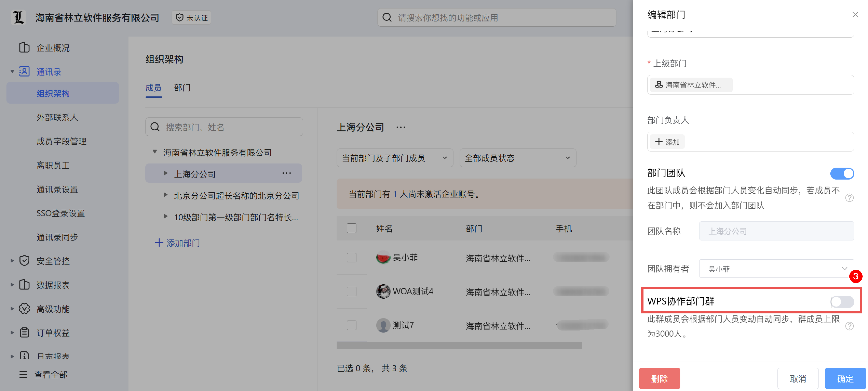Click the help icon beside 部门团队 description
This screenshot has width=868, height=391.
pos(849,198)
